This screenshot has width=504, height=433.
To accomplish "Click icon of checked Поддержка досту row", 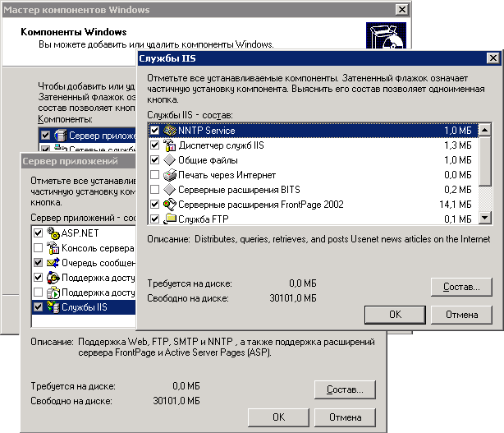I will pos(53,278).
